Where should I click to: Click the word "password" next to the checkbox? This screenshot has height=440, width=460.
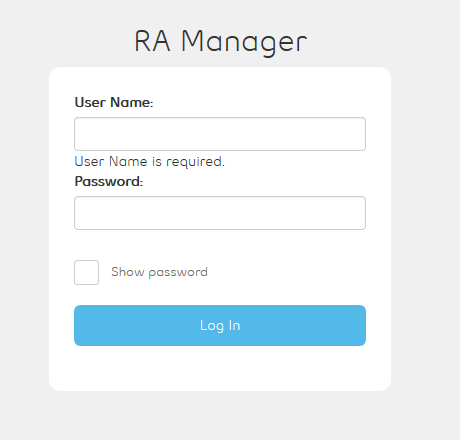click(x=178, y=273)
